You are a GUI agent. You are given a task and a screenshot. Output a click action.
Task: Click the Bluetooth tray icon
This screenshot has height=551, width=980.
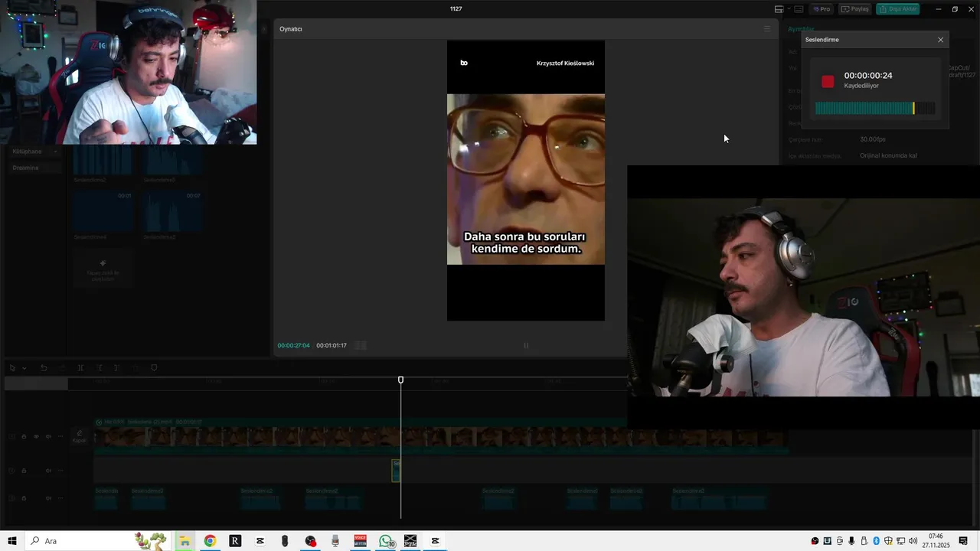[x=877, y=541]
